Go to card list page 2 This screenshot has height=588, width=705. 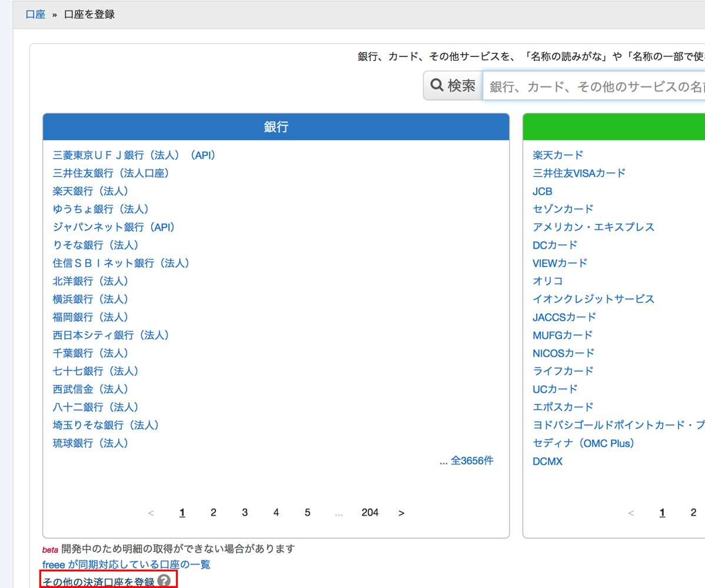pos(693,513)
